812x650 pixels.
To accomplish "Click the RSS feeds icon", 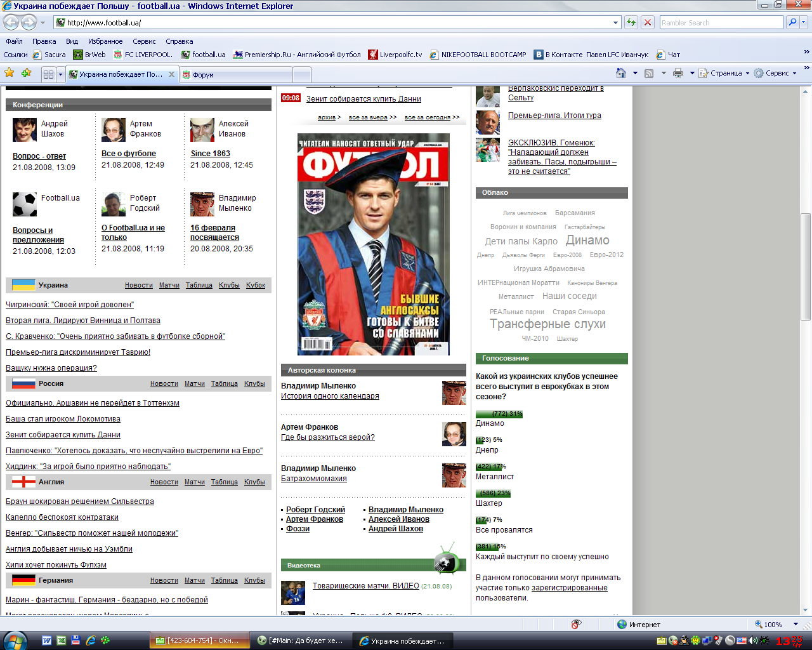I will (x=649, y=73).
